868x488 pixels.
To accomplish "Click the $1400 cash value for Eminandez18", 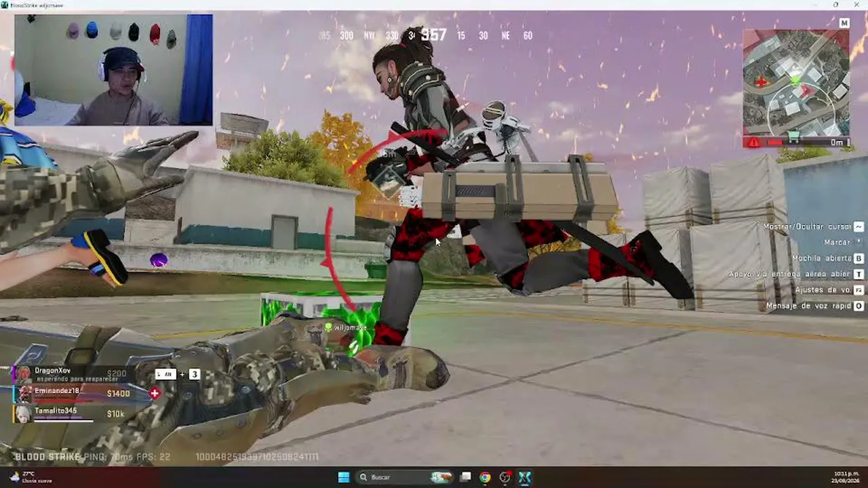I will (x=118, y=393).
